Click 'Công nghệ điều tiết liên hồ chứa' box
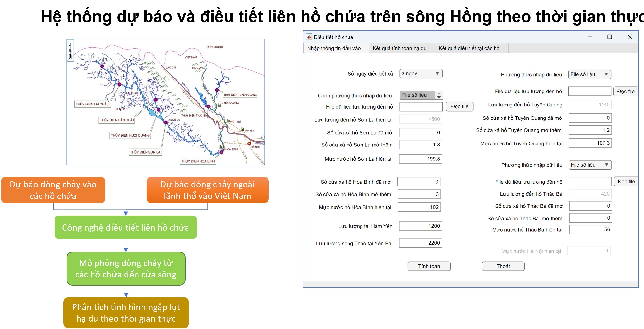644x329 pixels. coord(126,227)
